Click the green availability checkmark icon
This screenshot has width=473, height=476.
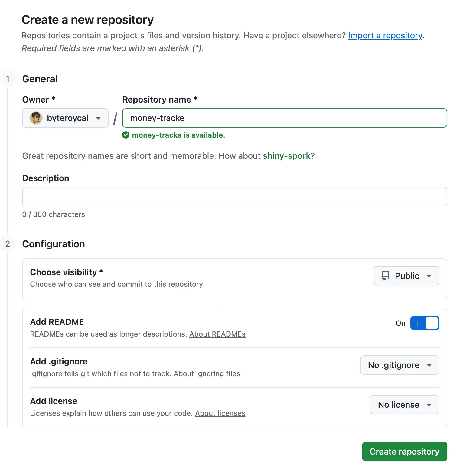point(126,135)
